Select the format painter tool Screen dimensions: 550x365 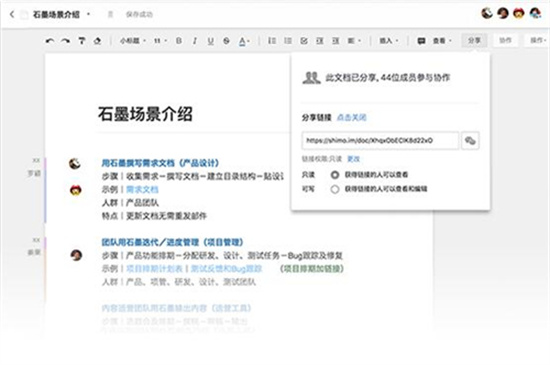click(x=81, y=41)
